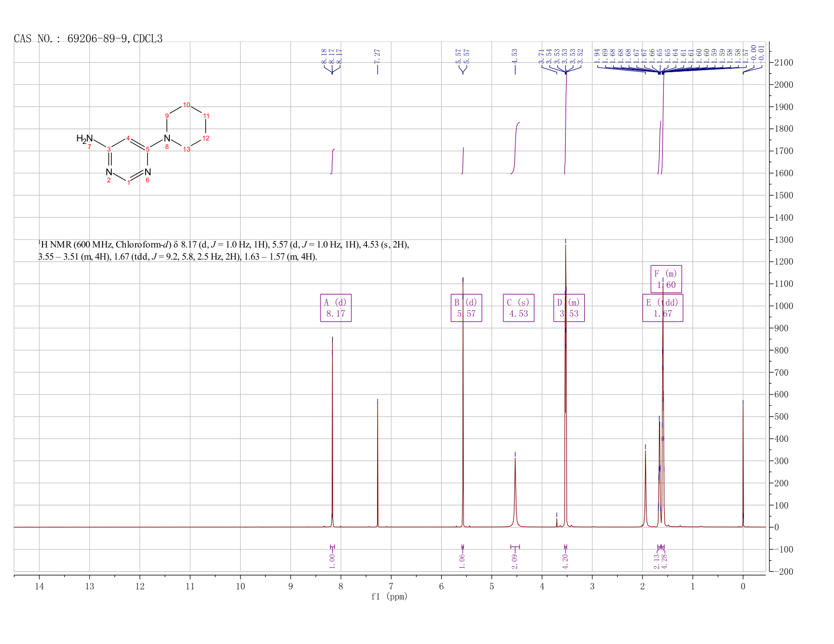Click ring nitrogen atom labeled 6
The height and width of the screenshot is (644, 834).
click(148, 172)
